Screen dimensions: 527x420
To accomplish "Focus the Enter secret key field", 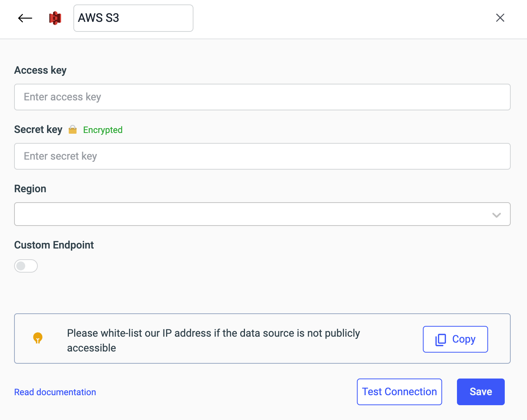I will tap(262, 156).
